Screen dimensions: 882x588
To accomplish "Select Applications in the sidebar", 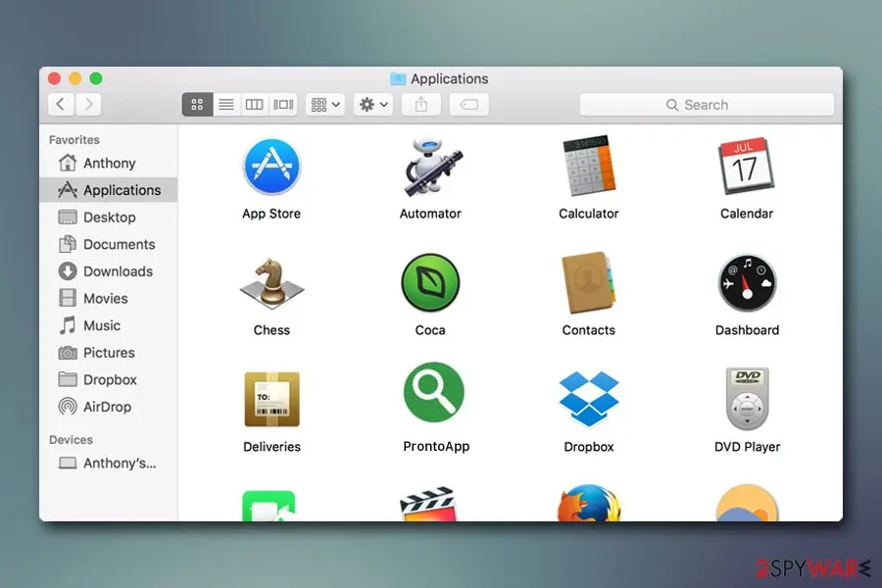I will tap(108, 190).
